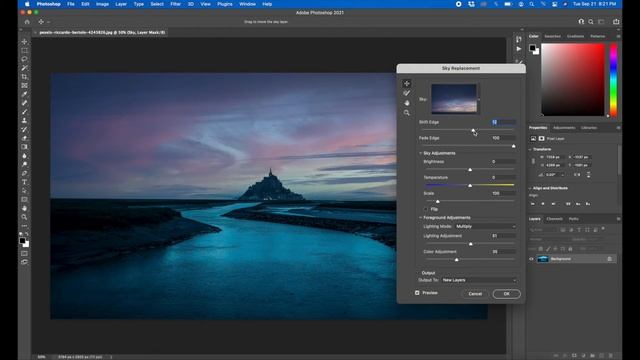Select the Hand tool in left toolbar

click(24, 209)
